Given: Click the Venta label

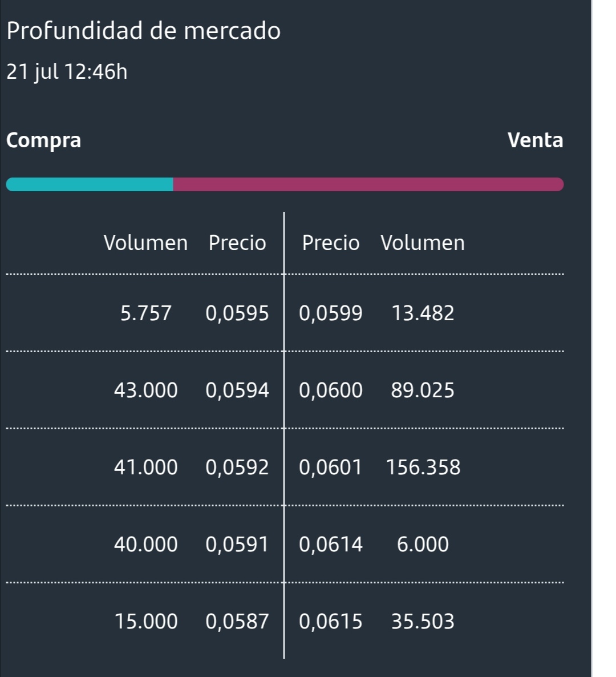Looking at the screenshot, I should [535, 140].
